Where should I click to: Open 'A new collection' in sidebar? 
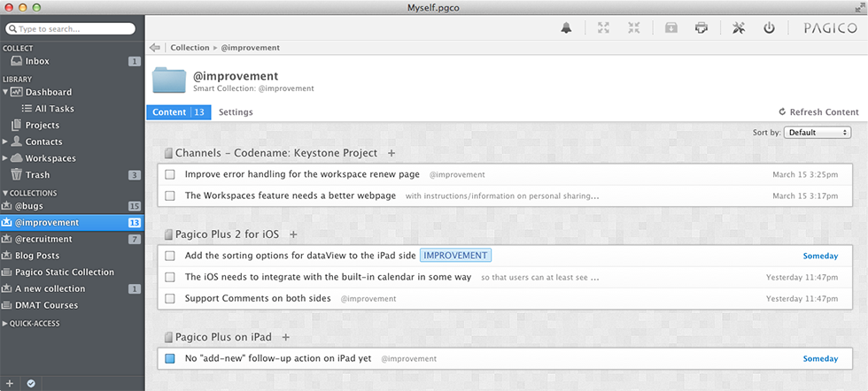tap(72, 288)
